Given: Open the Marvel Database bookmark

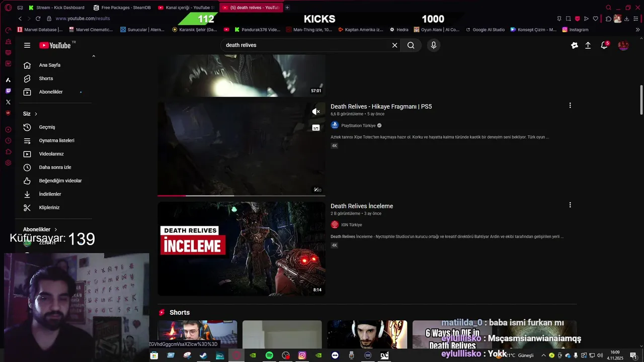Looking at the screenshot, I should 40,30.
